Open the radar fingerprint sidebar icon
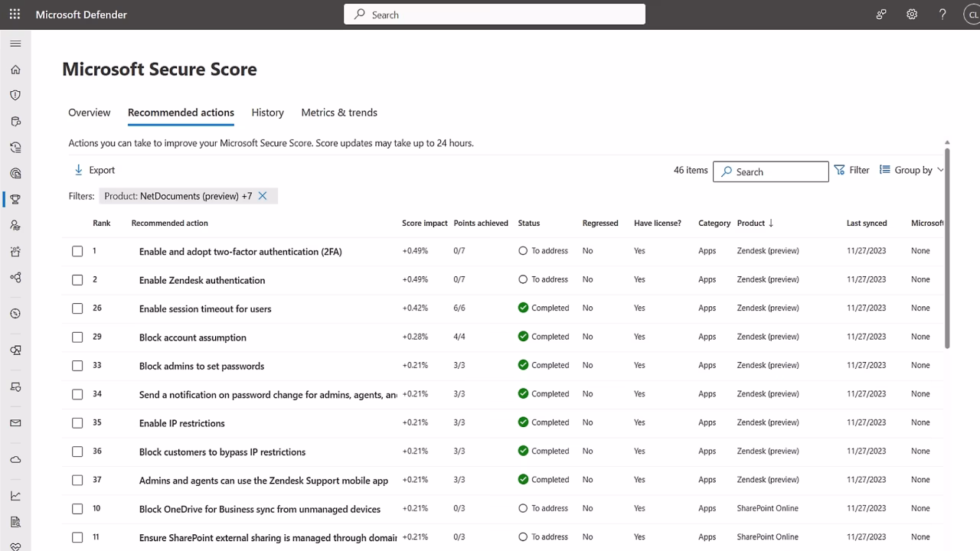The image size is (980, 551). coord(15,174)
